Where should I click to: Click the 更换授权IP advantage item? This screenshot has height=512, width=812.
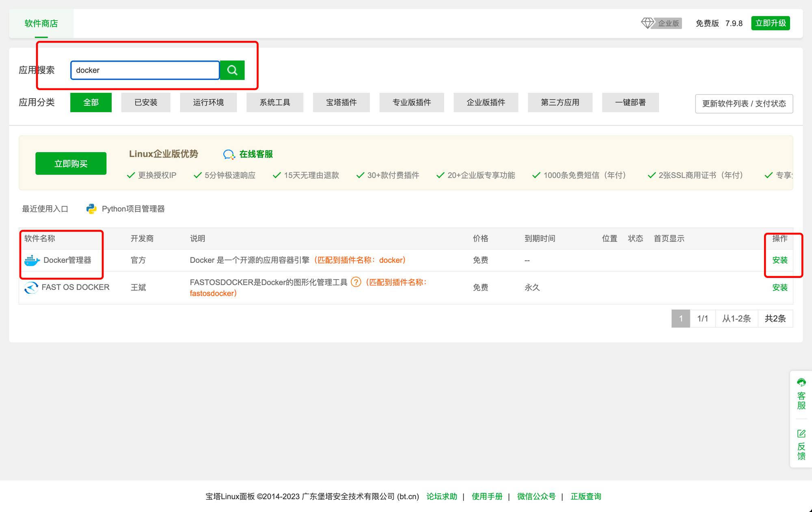pyautogui.click(x=152, y=175)
